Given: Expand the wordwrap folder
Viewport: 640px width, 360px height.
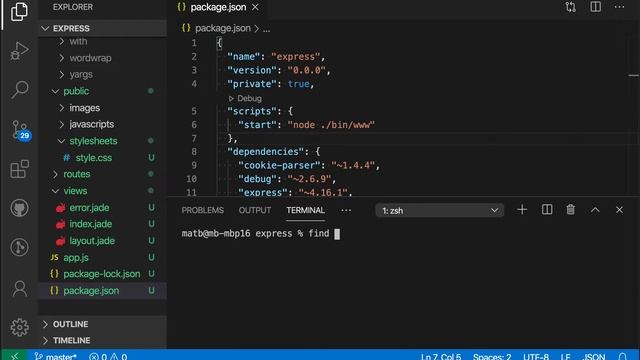Looking at the screenshot, I should 102,58.
